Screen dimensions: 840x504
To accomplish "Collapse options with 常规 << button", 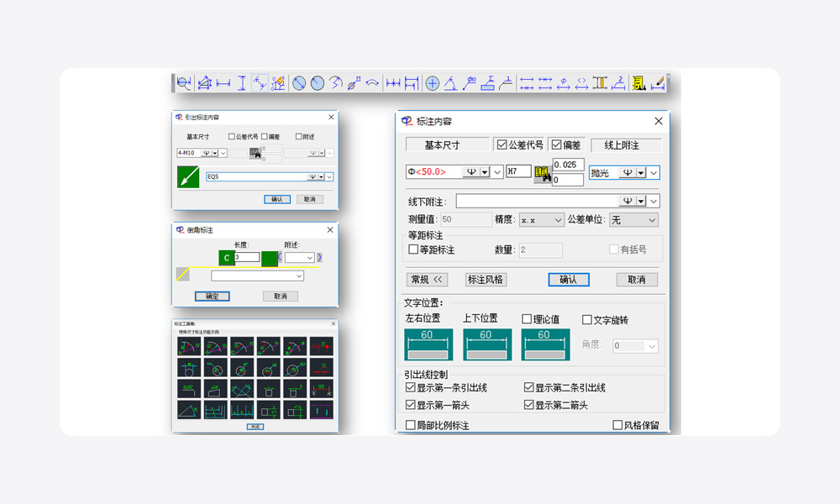I will [427, 280].
